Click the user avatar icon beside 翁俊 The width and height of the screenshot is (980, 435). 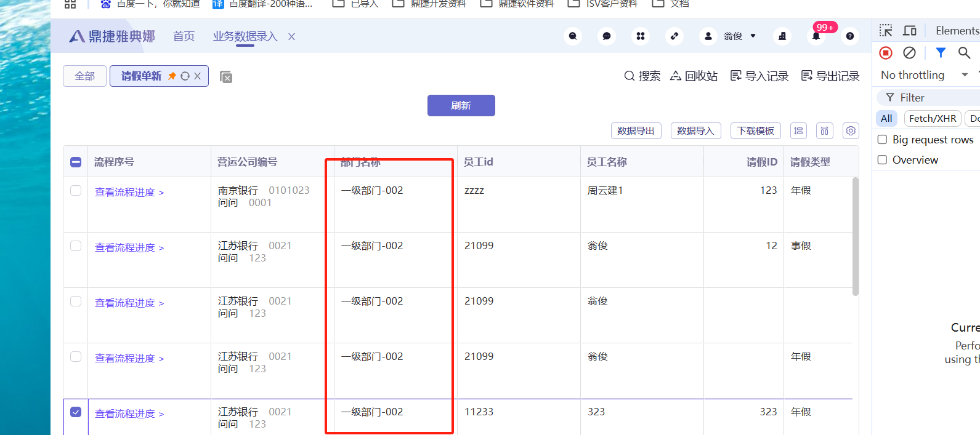[708, 36]
